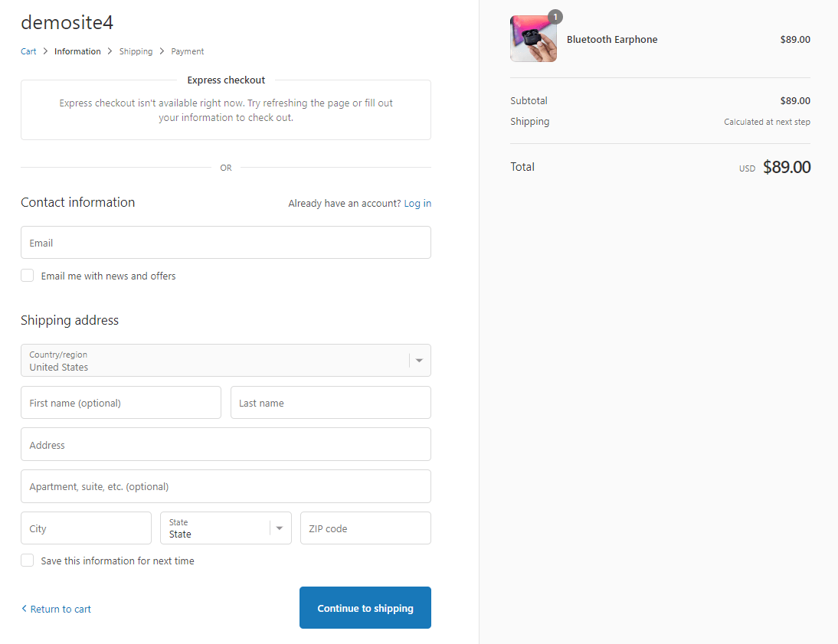This screenshot has width=838, height=644.
Task: Focus the First name (optional) field
Action: tap(121, 403)
